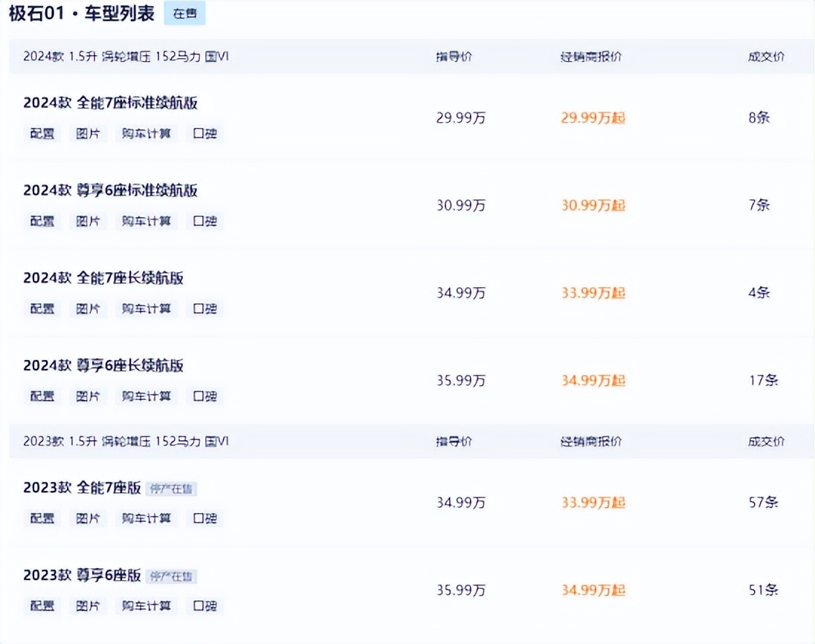
Task: Open 图片 for 尊享6座标准续航版
Action: click(x=88, y=221)
